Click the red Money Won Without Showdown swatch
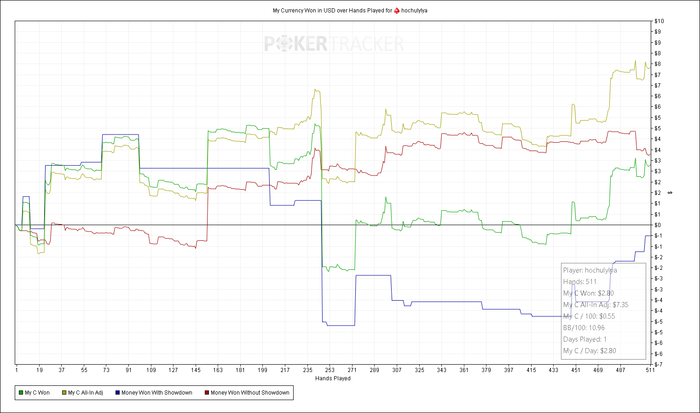700x413 pixels. (x=207, y=393)
